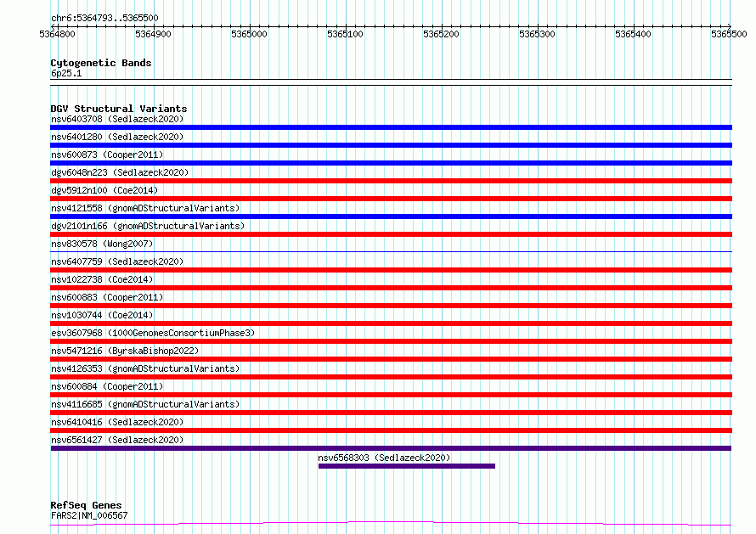Select the nsv600873 (Cooper2011) blue bar

391,163
